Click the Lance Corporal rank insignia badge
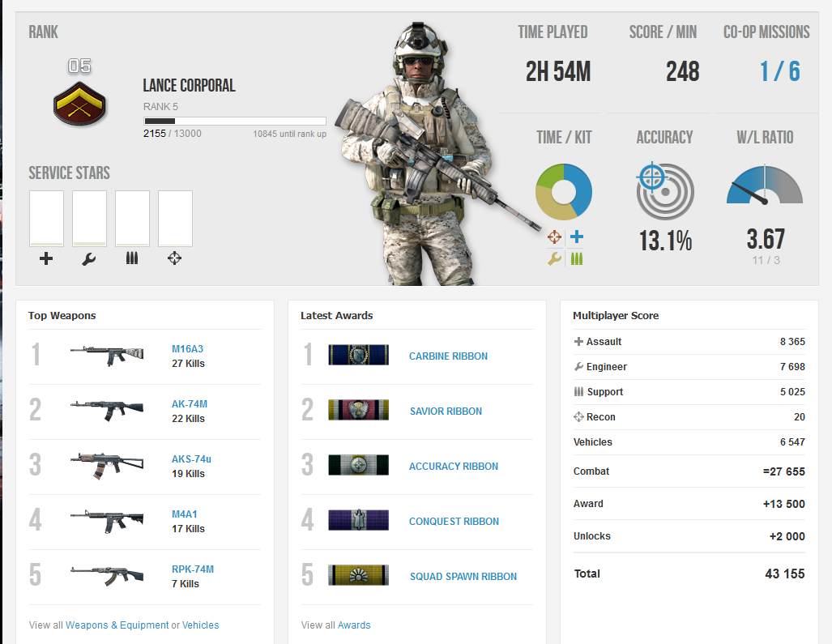Viewport: 832px width, 644px height. (x=79, y=104)
